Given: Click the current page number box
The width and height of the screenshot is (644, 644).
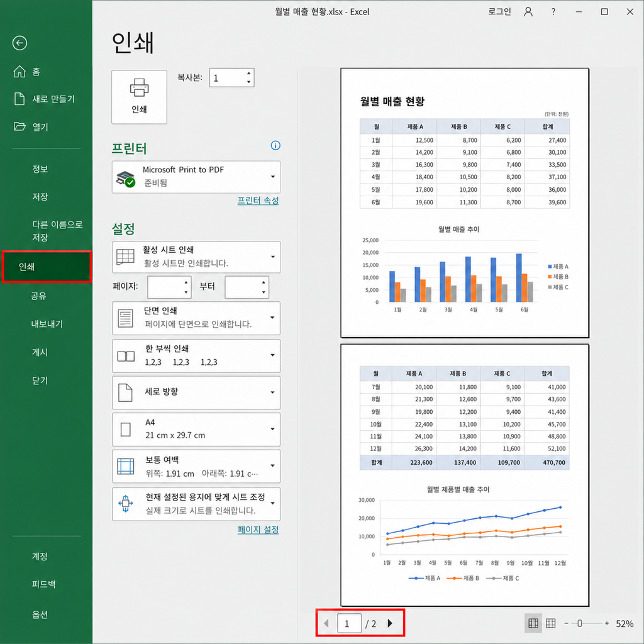Looking at the screenshot, I should pos(349,623).
